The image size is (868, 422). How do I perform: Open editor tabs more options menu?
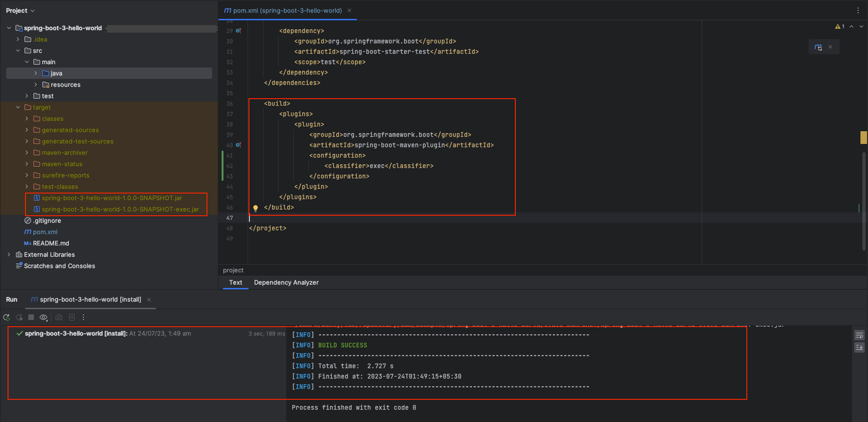pyautogui.click(x=858, y=10)
